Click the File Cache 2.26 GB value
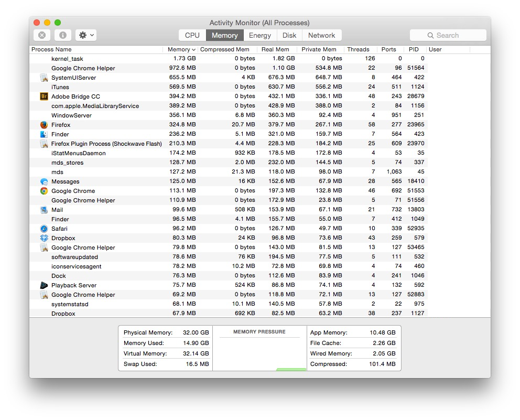This screenshot has height=420, width=520. 384,343
